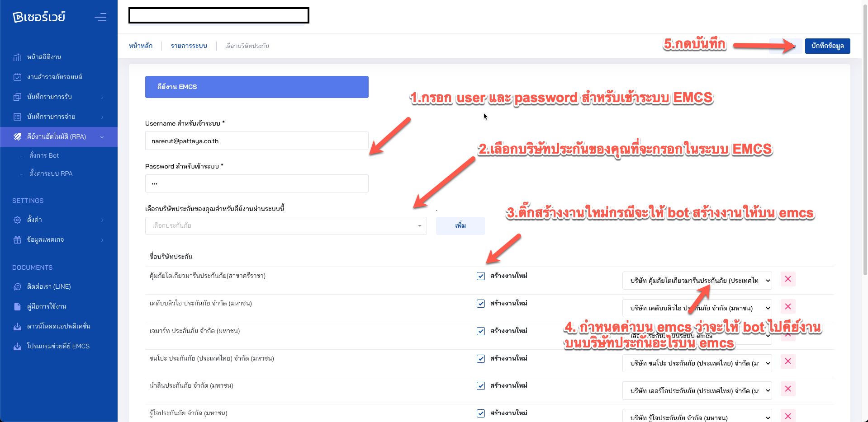Click the คู่มือการใช้งาน document icon
868x422 pixels.
[17, 307]
